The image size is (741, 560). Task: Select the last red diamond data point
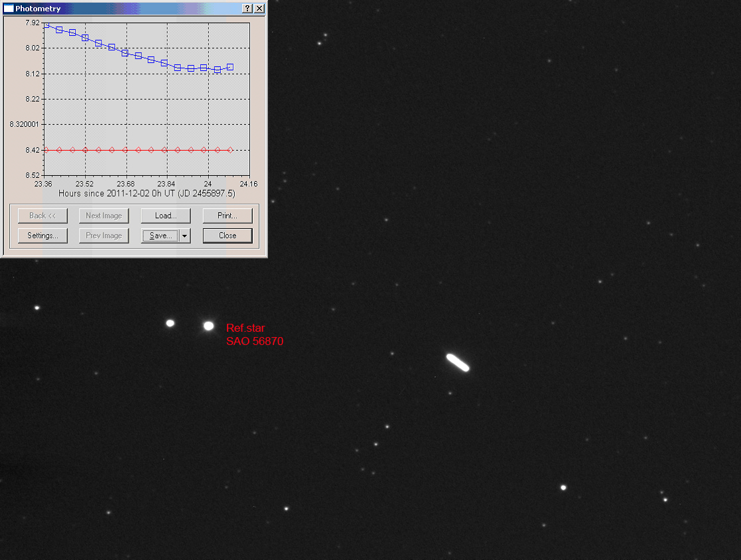[x=230, y=150]
